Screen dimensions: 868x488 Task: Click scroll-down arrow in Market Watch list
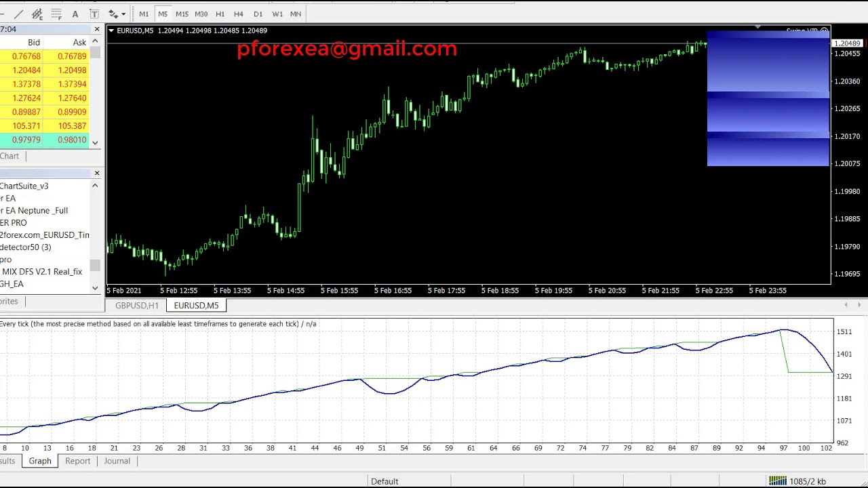click(x=95, y=142)
